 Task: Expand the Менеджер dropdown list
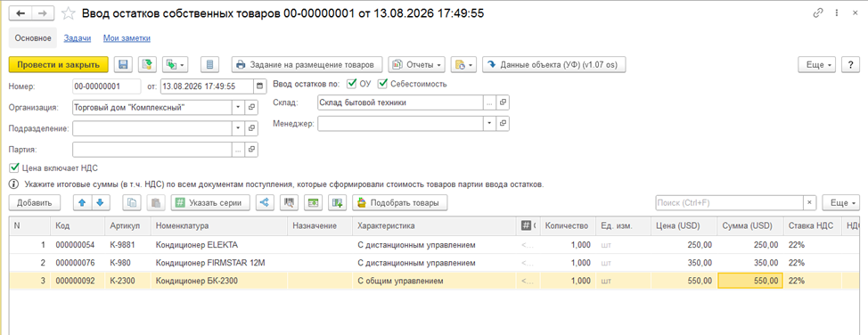(x=488, y=124)
